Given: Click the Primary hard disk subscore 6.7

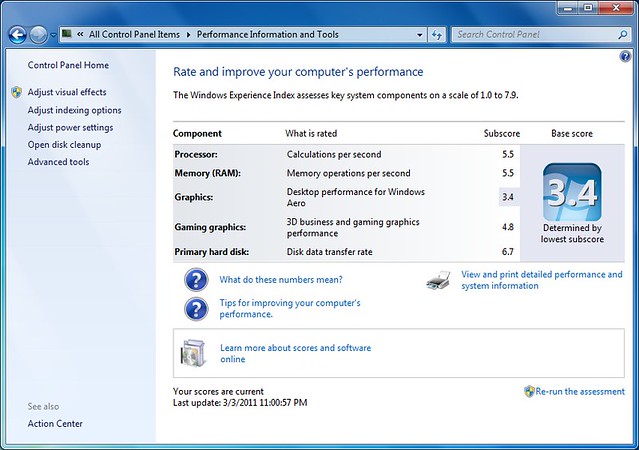Looking at the screenshot, I should [508, 252].
